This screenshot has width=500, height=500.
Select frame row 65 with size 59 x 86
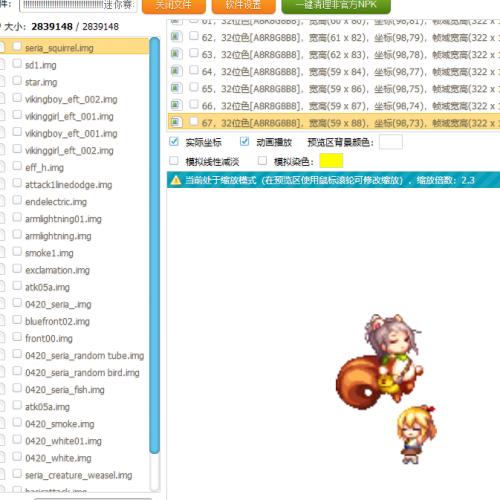pos(334,89)
